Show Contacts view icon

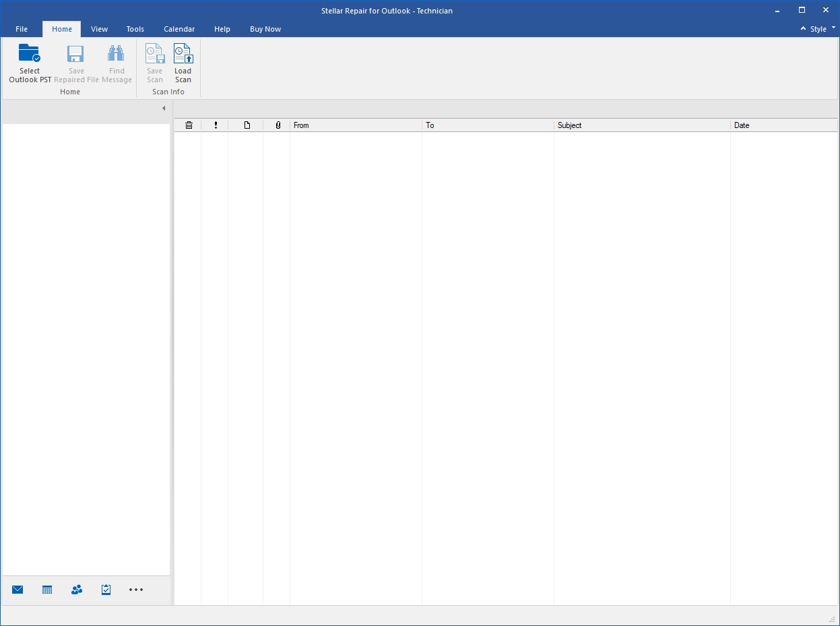click(77, 590)
